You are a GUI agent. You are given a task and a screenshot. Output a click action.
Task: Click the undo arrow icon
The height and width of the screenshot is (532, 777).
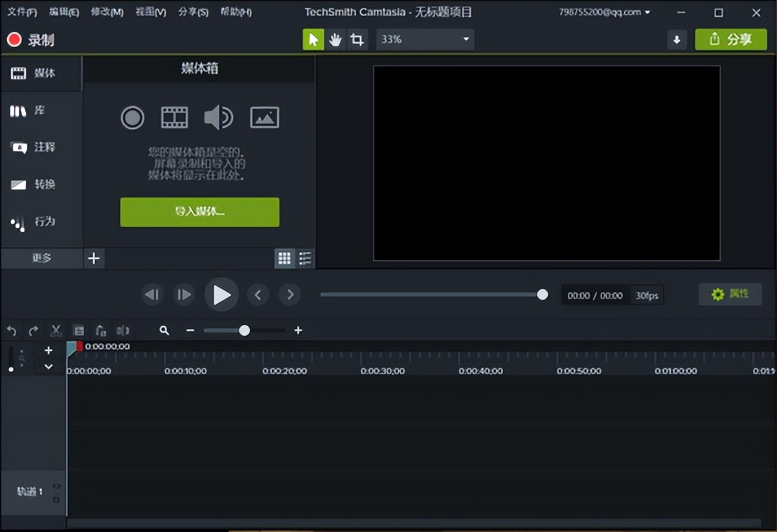click(11, 330)
